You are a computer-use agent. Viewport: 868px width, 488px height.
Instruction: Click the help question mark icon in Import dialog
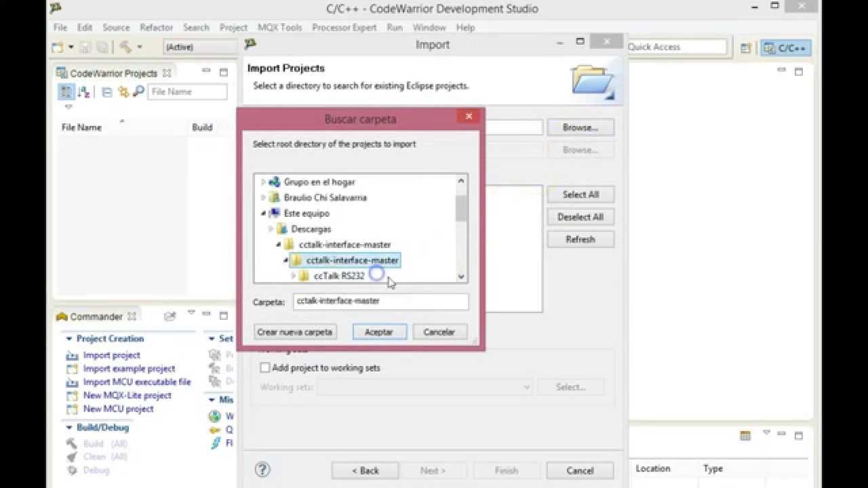point(262,470)
